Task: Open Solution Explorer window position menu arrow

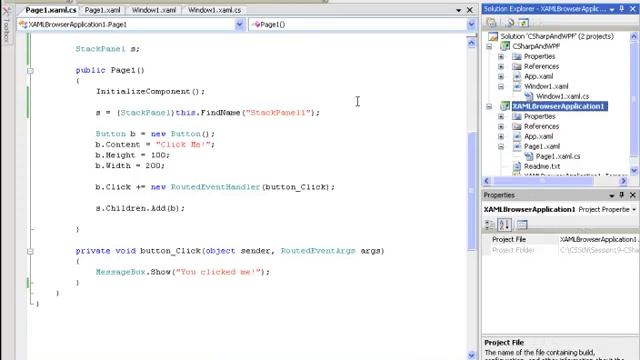Action: pyautogui.click(x=612, y=9)
